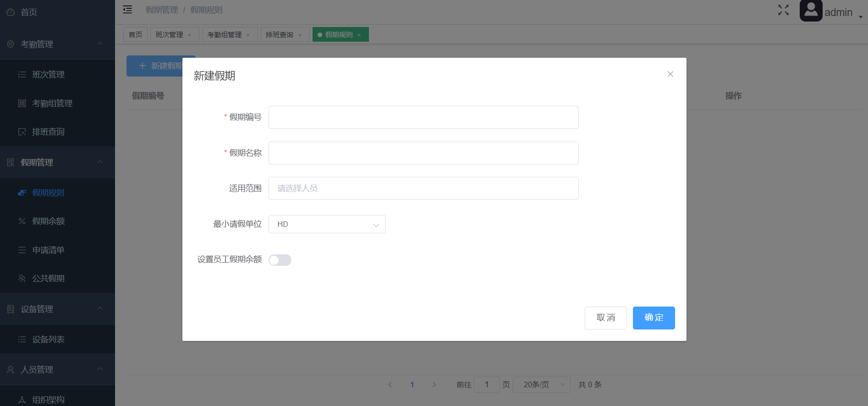Screen dimensions: 868x406
Task: Click the percent icon beside 假期余额
Action: click(x=22, y=221)
